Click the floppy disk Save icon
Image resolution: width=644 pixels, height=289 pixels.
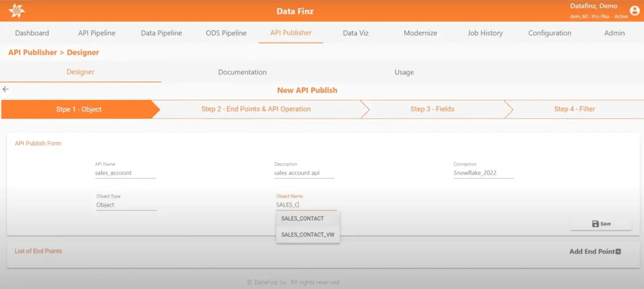point(595,224)
